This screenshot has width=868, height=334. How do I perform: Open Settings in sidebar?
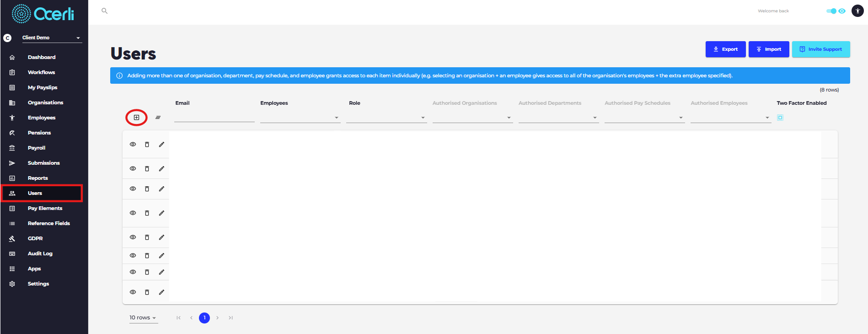coord(38,284)
